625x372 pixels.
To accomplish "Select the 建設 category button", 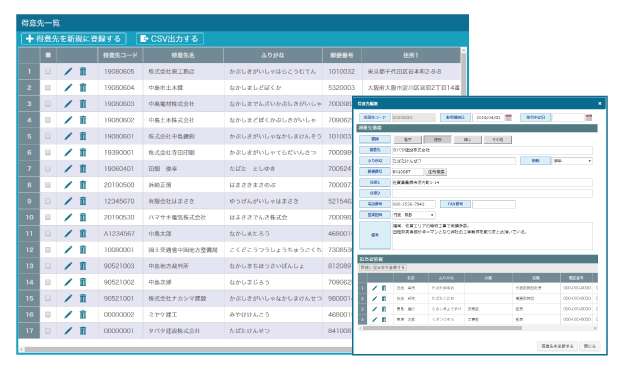I will click(437, 140).
